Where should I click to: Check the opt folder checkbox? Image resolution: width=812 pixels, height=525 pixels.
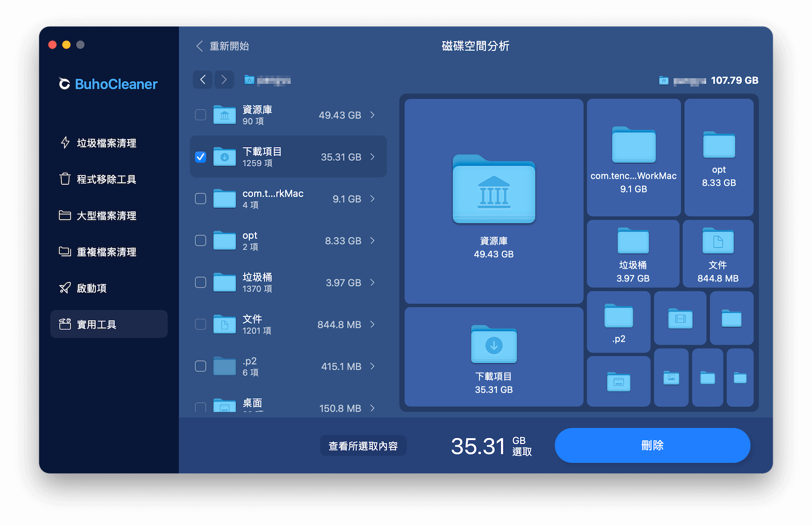coord(200,240)
